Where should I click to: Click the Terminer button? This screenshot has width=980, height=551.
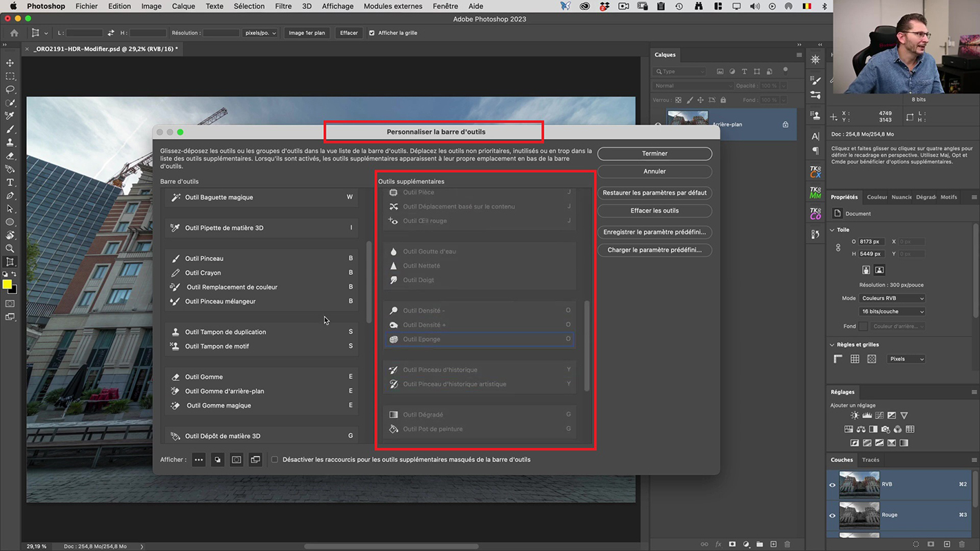(x=654, y=154)
